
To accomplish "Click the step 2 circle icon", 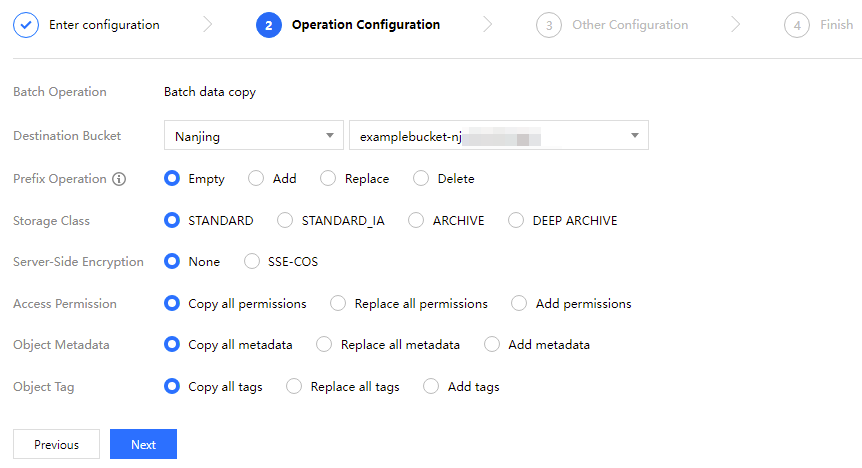I will [268, 25].
